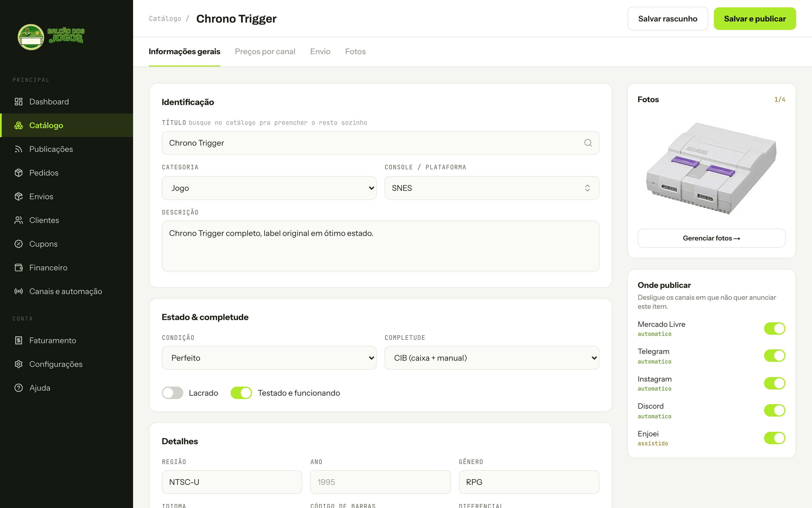Image resolution: width=812 pixels, height=508 pixels.
Task: Click the Envios package icon
Action: pos(18,196)
